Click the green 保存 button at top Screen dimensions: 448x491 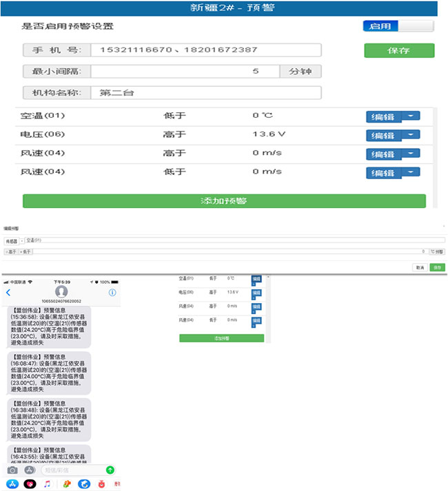coord(399,50)
